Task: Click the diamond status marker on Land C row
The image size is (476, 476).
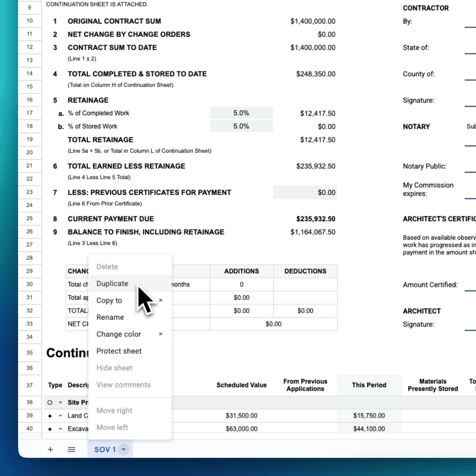Action: pos(50,416)
